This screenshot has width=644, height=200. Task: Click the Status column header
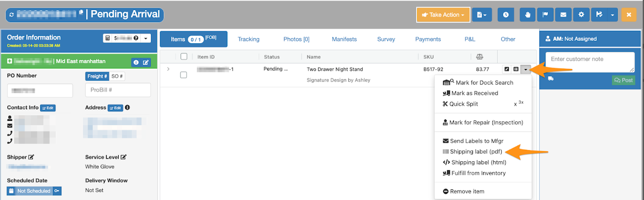[272, 57]
